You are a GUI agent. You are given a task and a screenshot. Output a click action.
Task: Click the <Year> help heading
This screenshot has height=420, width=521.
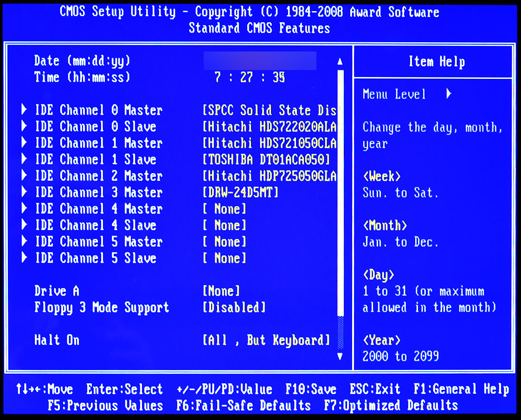[x=382, y=340]
